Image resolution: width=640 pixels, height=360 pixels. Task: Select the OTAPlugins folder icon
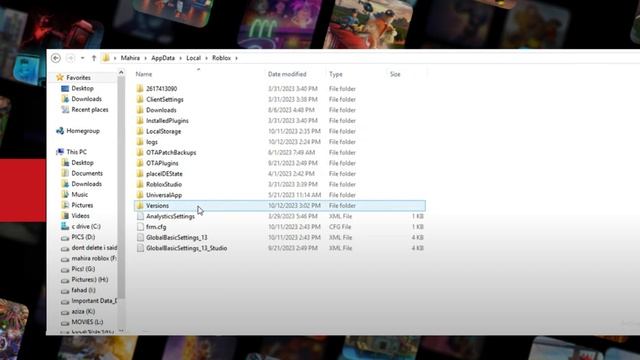pos(140,163)
